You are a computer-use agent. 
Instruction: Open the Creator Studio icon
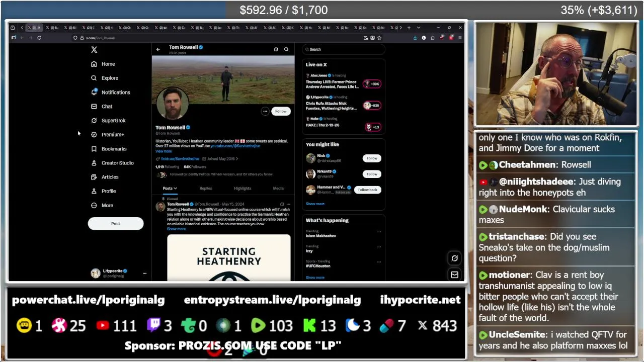(94, 163)
